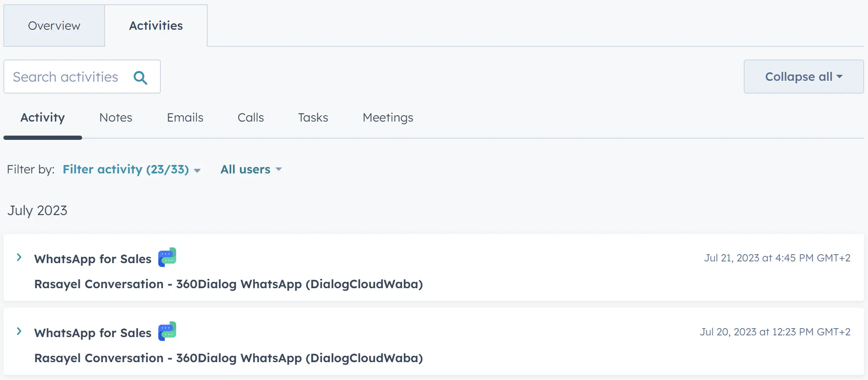Screen dimensions: 868x380
Task: Click Rasayel Conversation text in Jul 21 entry
Action: [x=228, y=284]
